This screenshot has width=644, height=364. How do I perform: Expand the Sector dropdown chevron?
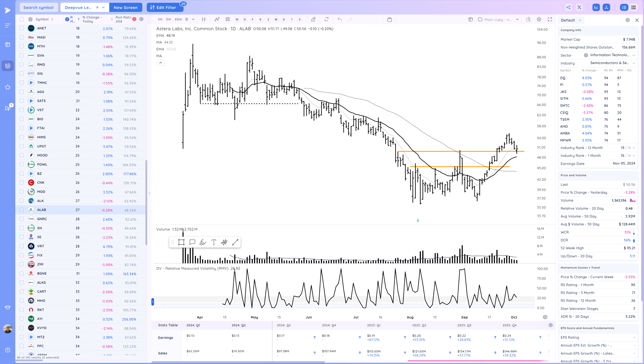click(634, 55)
